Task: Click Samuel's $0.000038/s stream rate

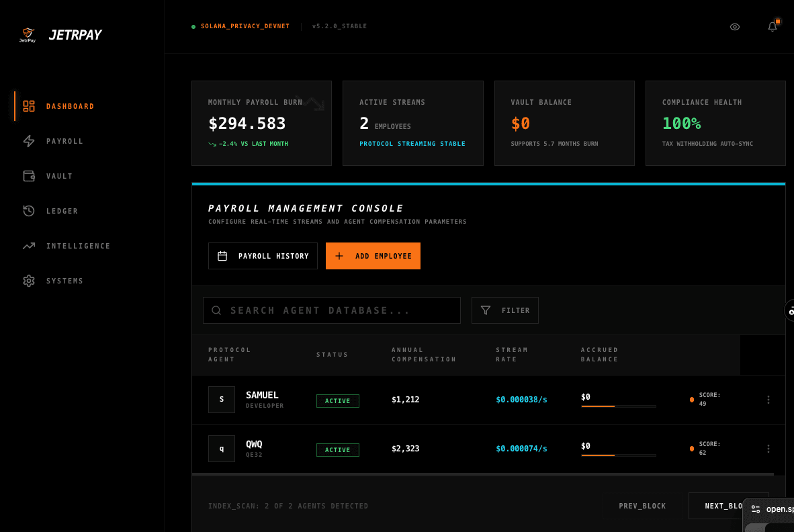Action: (521, 400)
